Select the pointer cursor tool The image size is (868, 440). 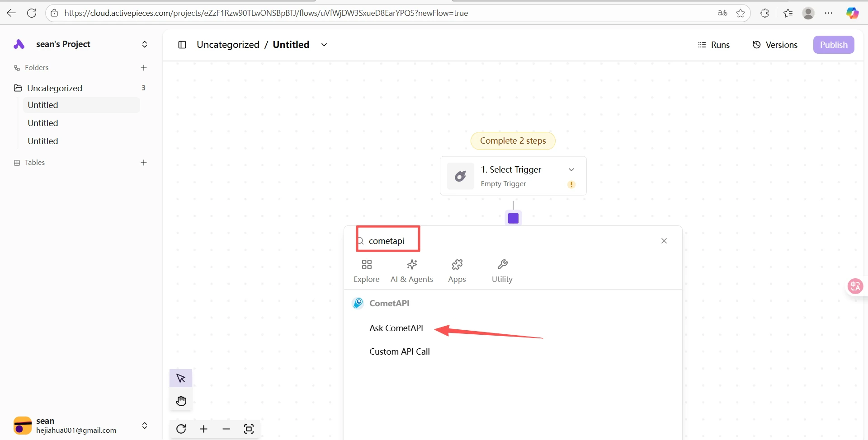tap(181, 378)
